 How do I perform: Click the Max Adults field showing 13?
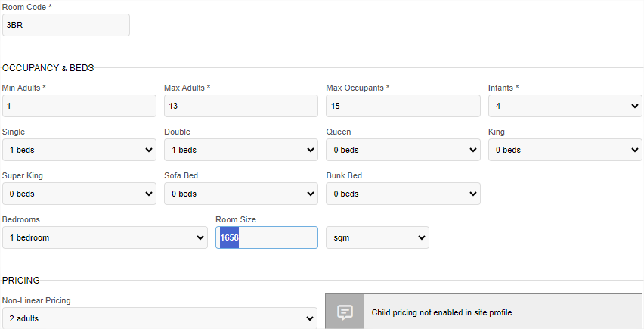click(x=241, y=106)
